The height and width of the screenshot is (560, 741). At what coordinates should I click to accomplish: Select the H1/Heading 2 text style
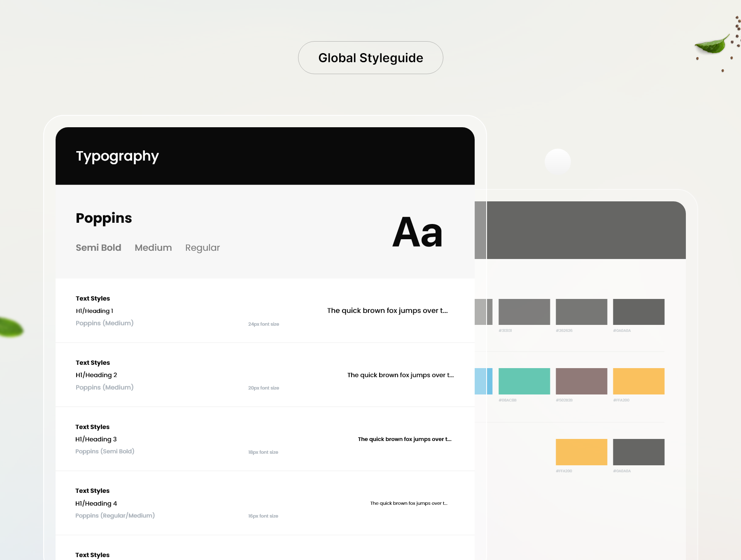96,375
